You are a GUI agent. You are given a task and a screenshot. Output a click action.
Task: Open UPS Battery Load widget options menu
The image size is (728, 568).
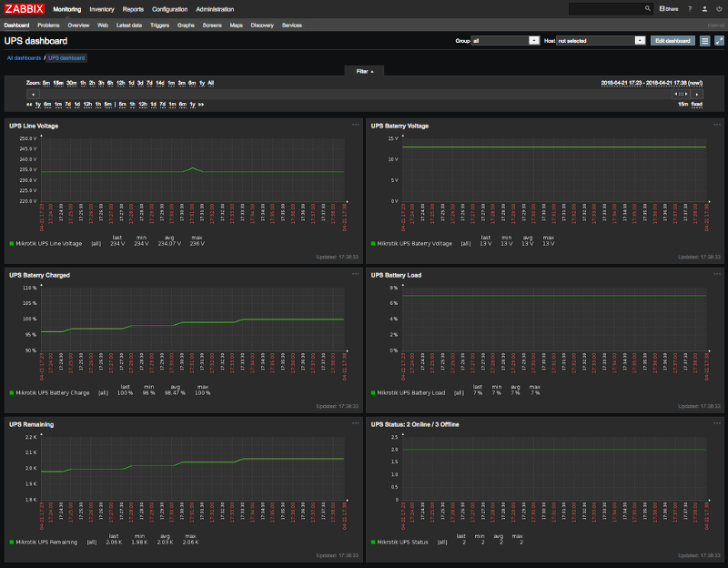click(x=717, y=274)
